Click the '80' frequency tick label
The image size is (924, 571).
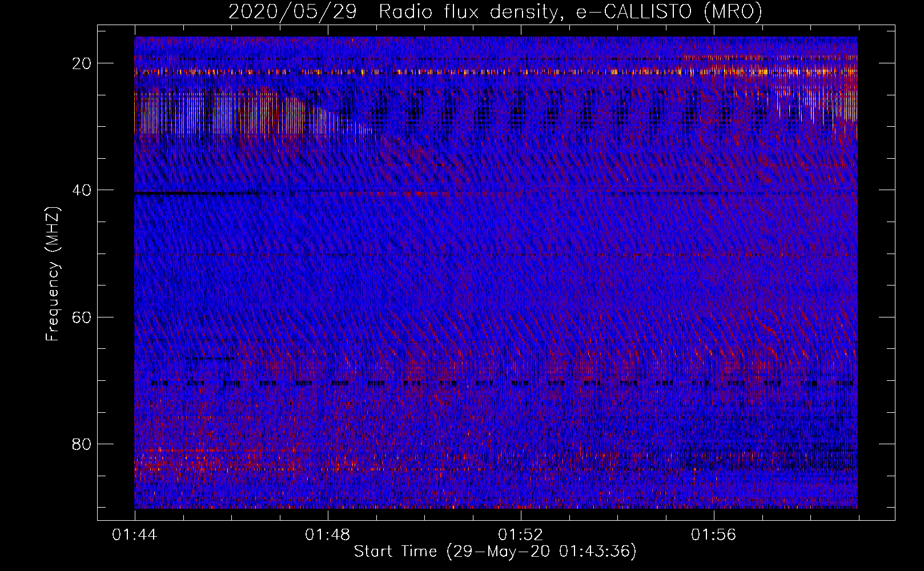[x=82, y=444]
